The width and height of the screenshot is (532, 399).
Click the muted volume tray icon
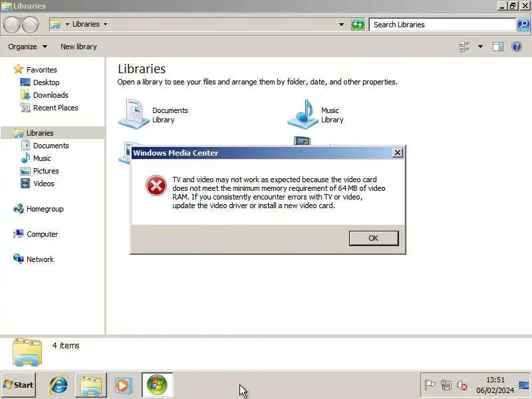pos(462,386)
